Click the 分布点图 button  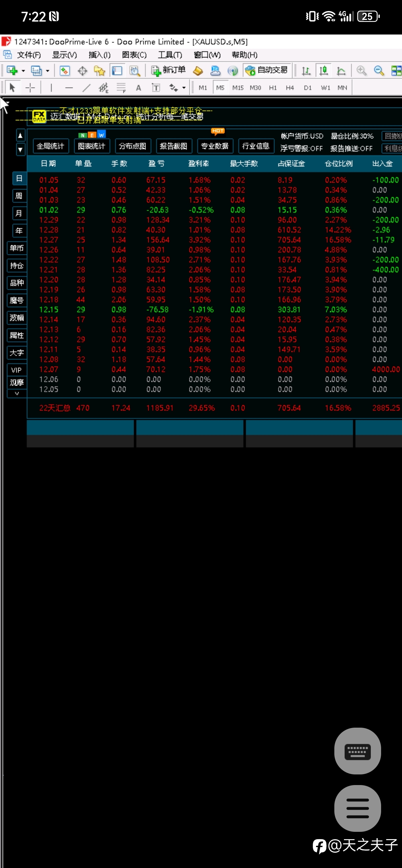point(133,146)
